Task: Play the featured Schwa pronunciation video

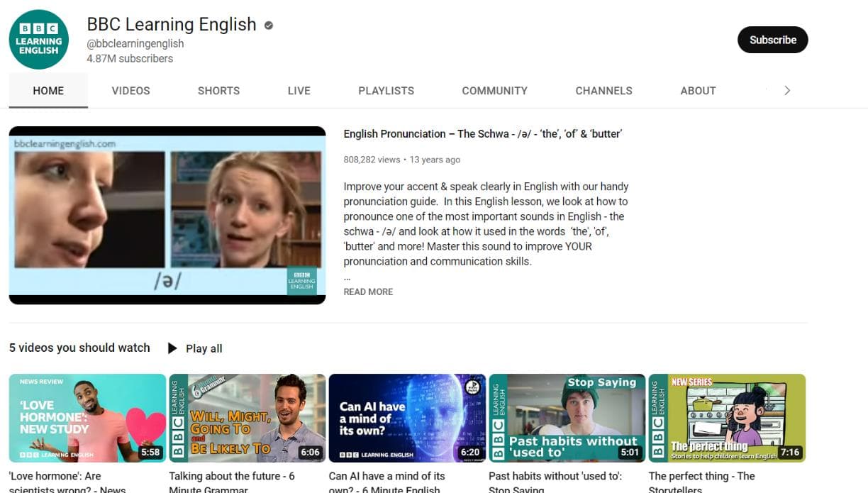Action: pos(167,216)
